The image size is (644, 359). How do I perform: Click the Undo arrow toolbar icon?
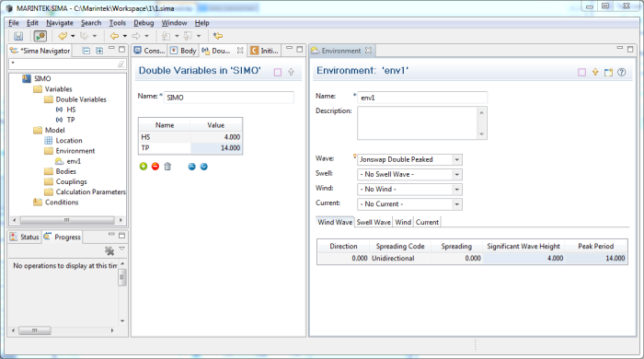tap(63, 36)
